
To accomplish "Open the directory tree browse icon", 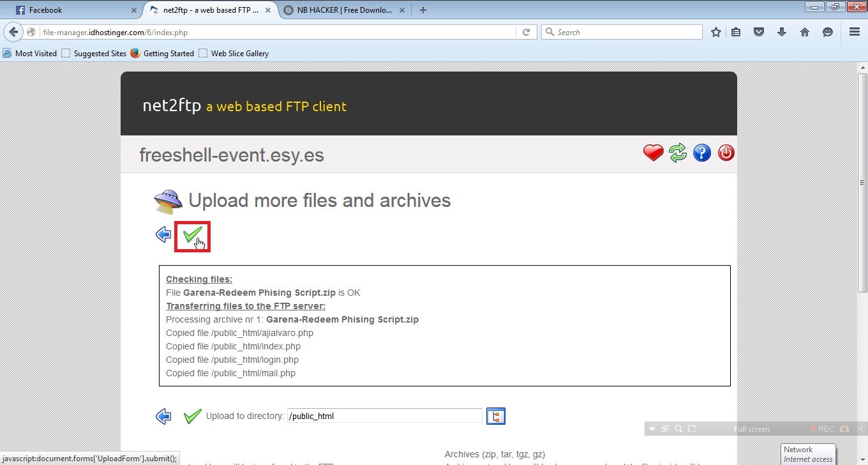I will pyautogui.click(x=496, y=416).
